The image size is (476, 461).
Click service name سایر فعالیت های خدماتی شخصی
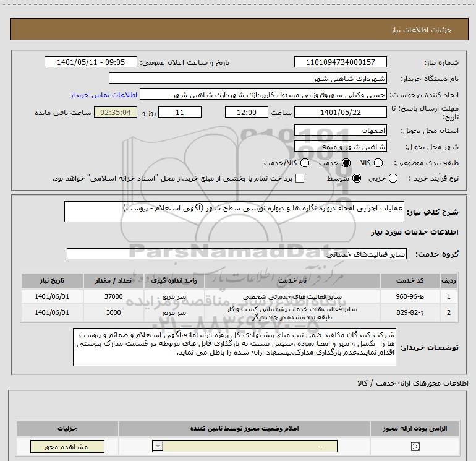pyautogui.click(x=292, y=296)
